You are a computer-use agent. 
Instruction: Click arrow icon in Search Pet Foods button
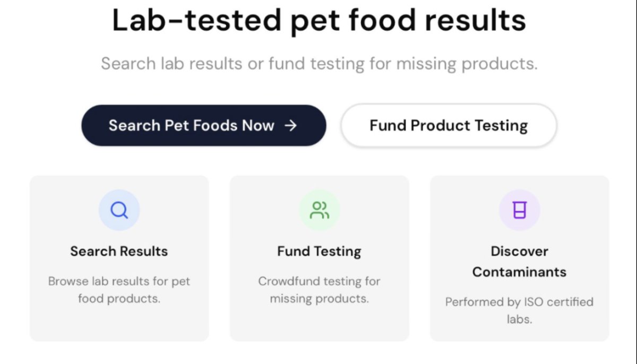click(x=290, y=125)
